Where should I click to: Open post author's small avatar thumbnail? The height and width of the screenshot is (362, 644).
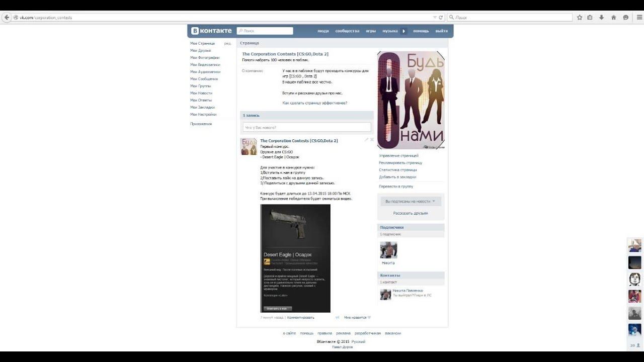249,146
